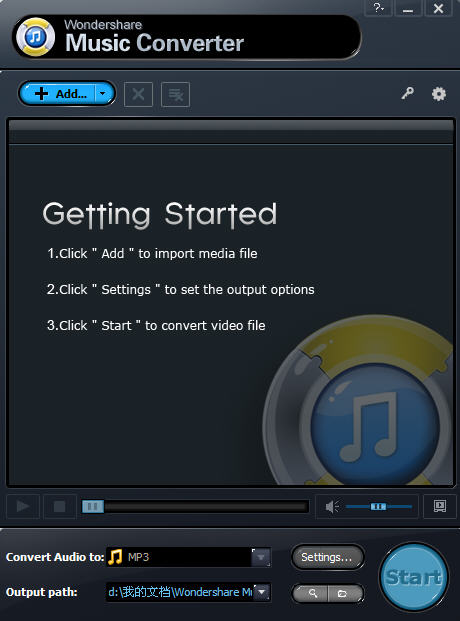This screenshot has width=460, height=621.
Task: Close the Music Converter window
Action: point(438,8)
